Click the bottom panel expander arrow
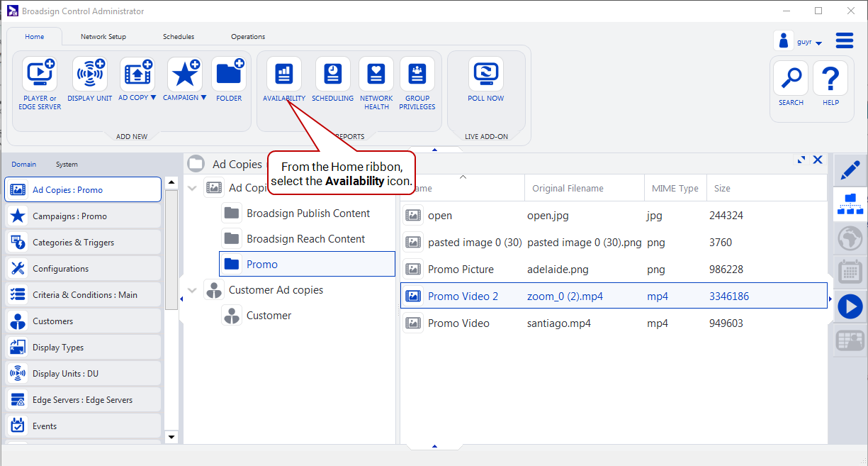 click(x=434, y=446)
